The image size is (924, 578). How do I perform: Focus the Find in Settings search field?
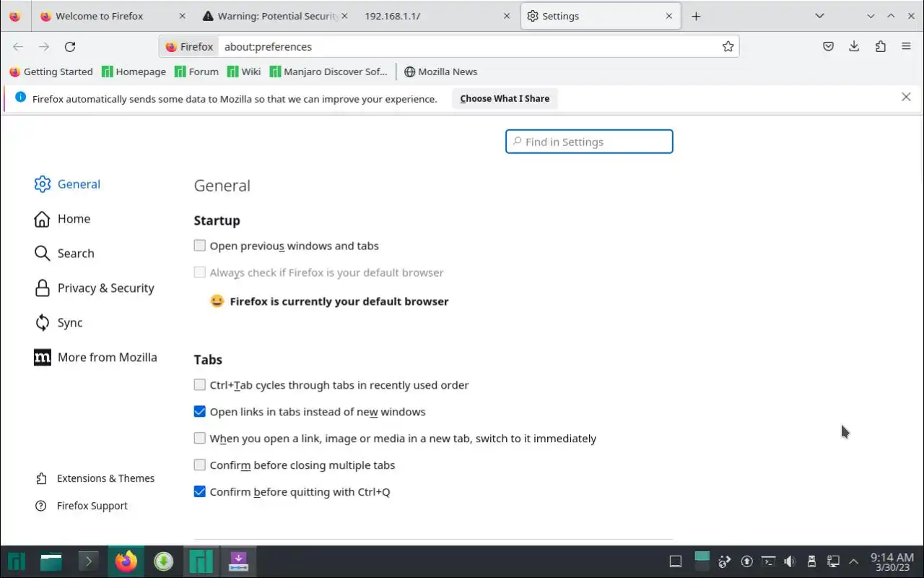tap(589, 142)
